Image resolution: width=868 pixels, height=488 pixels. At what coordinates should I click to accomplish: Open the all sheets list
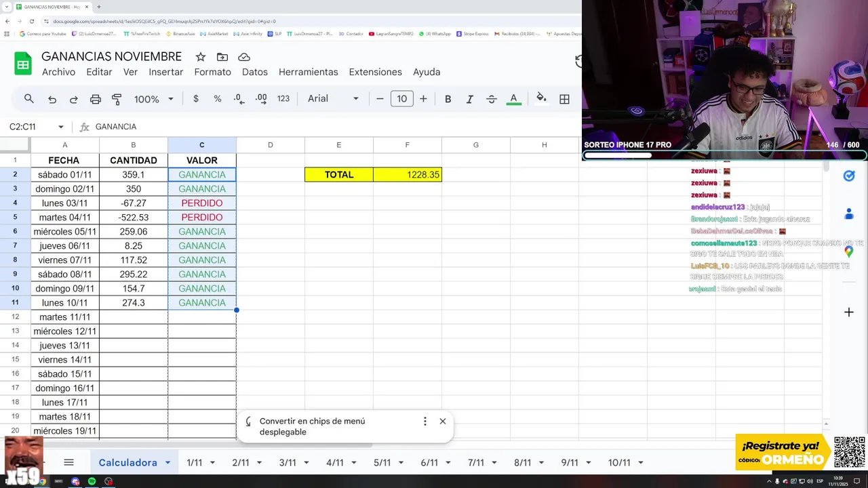coord(68,462)
